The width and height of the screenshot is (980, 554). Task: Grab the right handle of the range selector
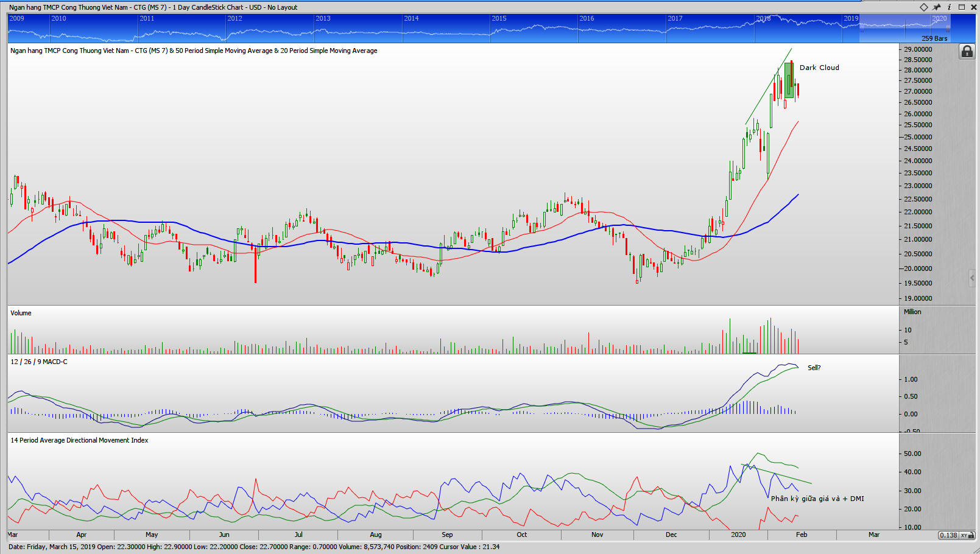point(948,27)
